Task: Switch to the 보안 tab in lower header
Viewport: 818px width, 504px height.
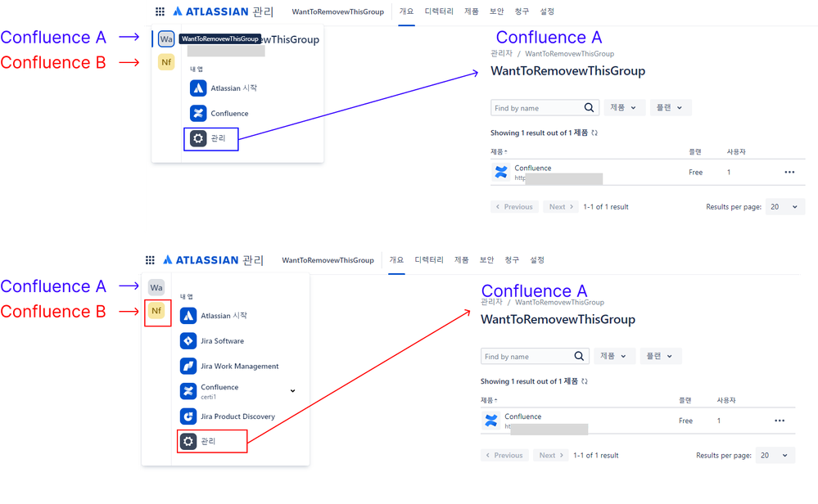Action: click(486, 260)
